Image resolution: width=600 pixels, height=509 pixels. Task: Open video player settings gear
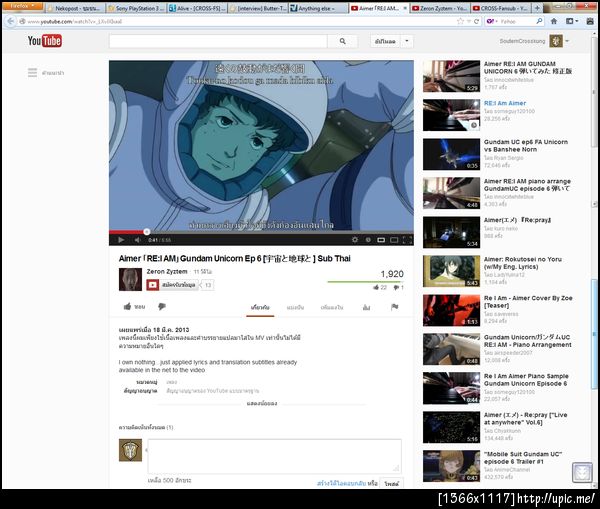(x=355, y=240)
